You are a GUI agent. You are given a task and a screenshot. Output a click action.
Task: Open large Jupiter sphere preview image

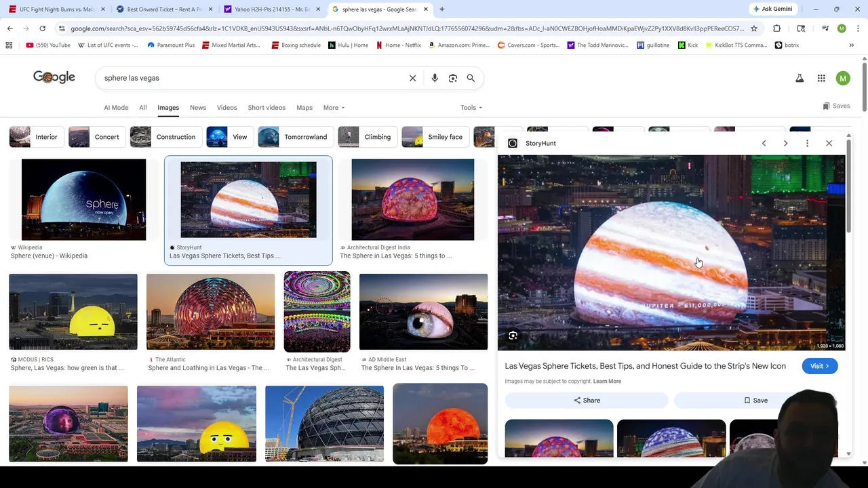pos(671,253)
